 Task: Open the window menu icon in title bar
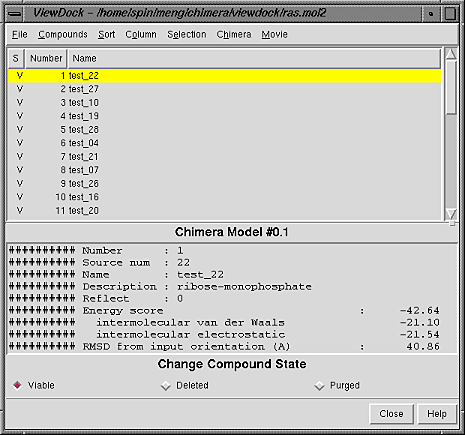click(15, 14)
